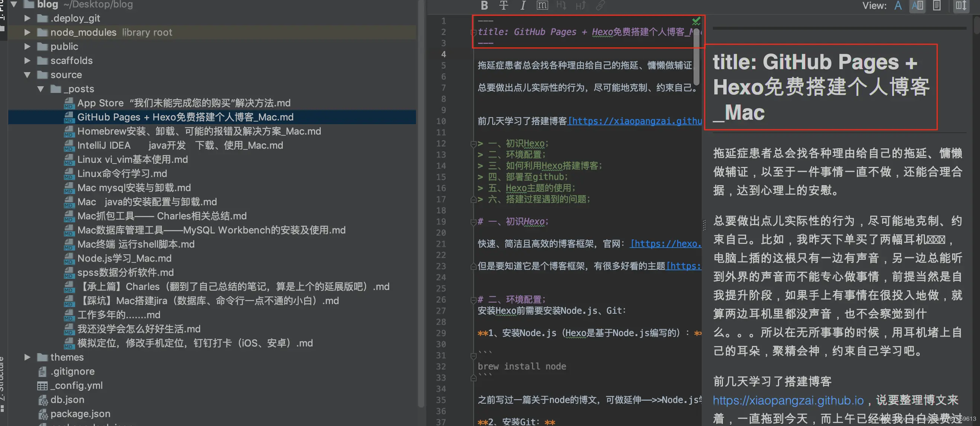This screenshot has height=426, width=980.
Task: Collapse the front matter fold marker
Action: 473,32
